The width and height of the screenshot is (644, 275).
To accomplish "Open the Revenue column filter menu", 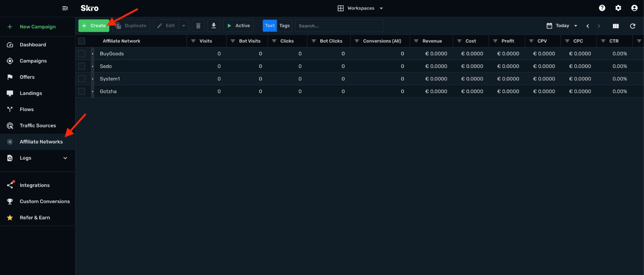I will [x=416, y=41].
